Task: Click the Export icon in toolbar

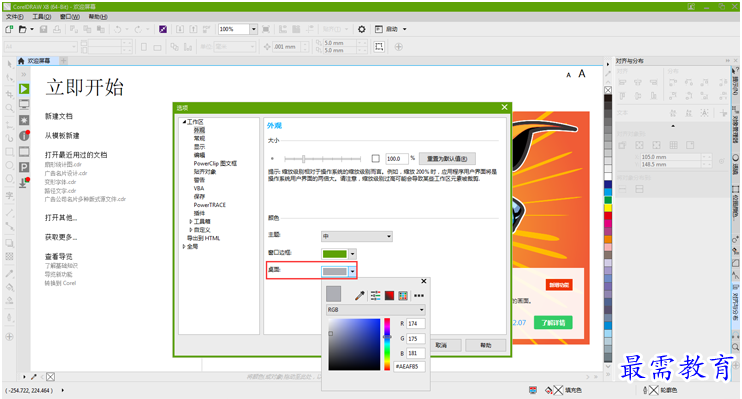Action: pos(193,29)
